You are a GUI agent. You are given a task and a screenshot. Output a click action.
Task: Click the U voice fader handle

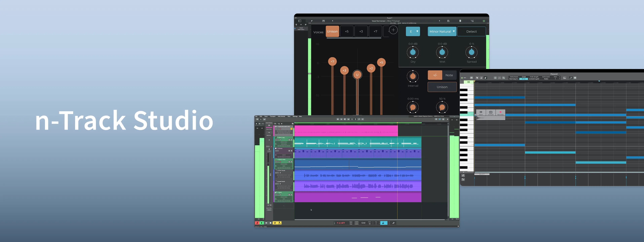[x=357, y=75]
